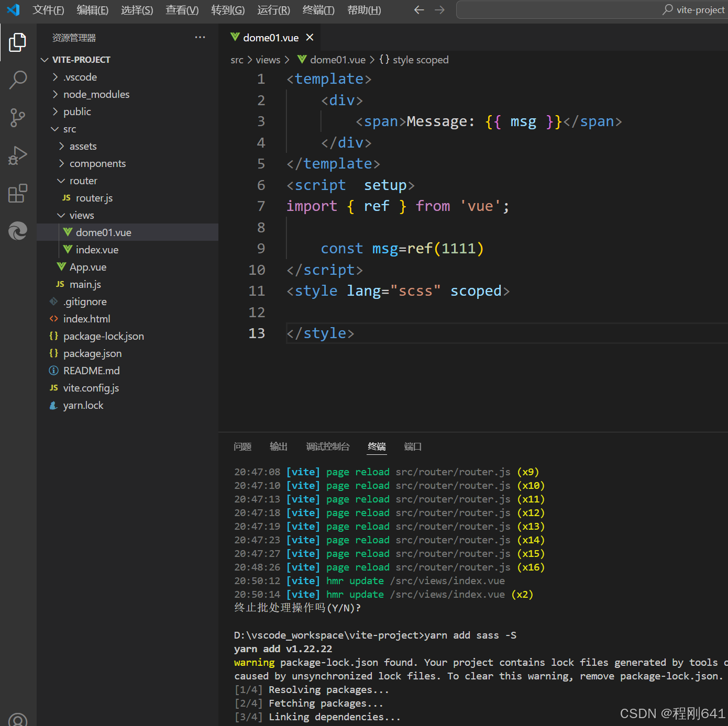Image resolution: width=728 pixels, height=726 pixels.
Task: Click the navigate back arrow
Action: [418, 10]
